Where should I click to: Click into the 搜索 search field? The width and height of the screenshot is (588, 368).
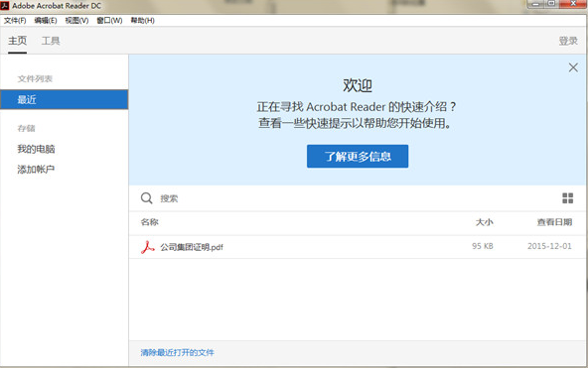[357, 198]
